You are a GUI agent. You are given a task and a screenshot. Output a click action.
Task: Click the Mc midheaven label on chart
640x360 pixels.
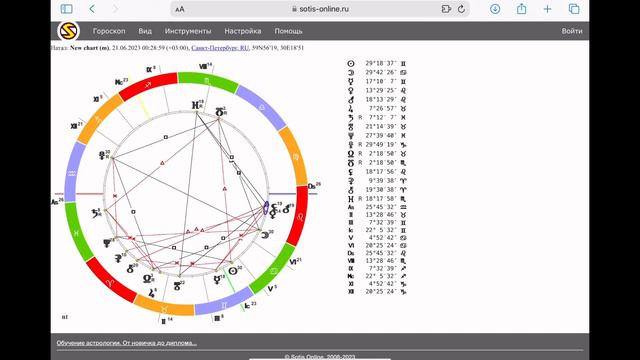pos(121,82)
